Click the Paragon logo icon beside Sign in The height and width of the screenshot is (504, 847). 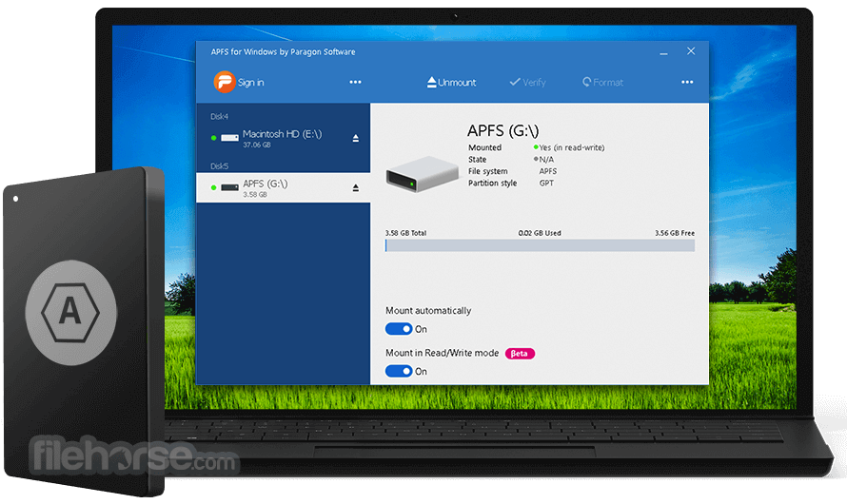(x=225, y=82)
